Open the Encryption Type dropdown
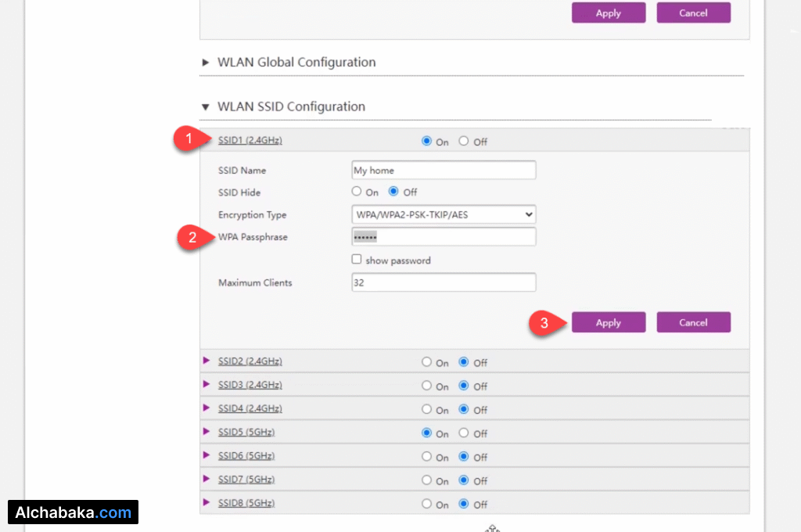Image resolution: width=801 pixels, height=532 pixels. point(444,214)
